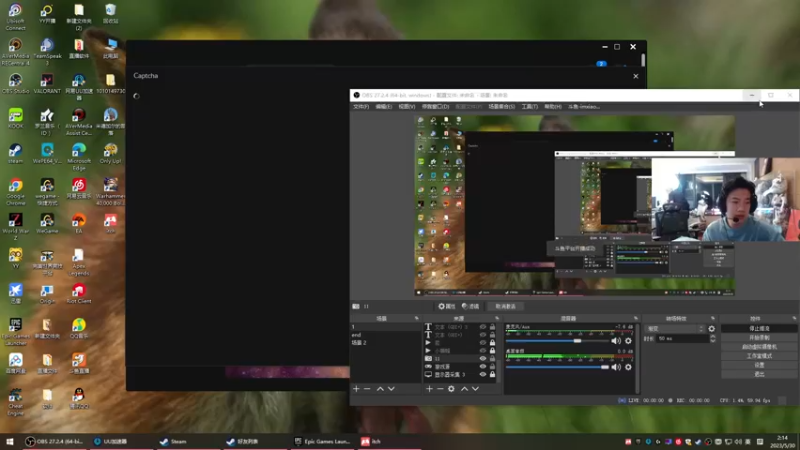This screenshot has width=800, height=450.
Task: Launch VALORANT from the desktop
Action: (47, 84)
